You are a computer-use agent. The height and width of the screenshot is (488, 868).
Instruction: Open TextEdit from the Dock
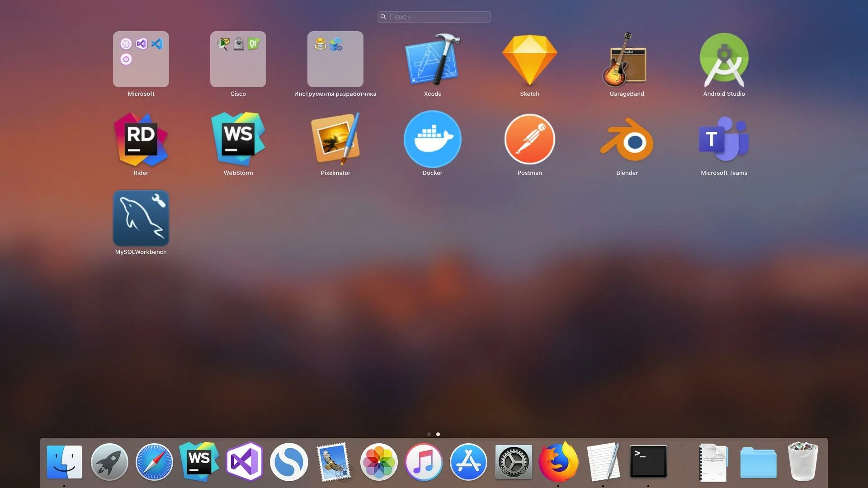coord(603,462)
